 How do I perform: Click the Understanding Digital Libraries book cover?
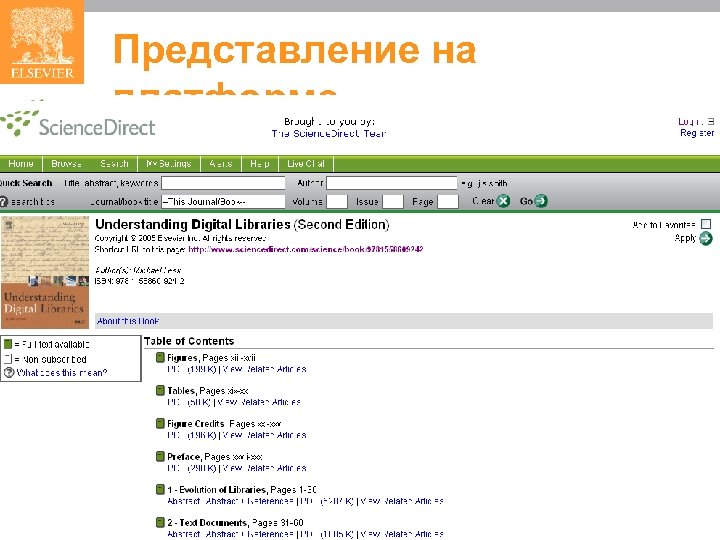[x=45, y=272]
